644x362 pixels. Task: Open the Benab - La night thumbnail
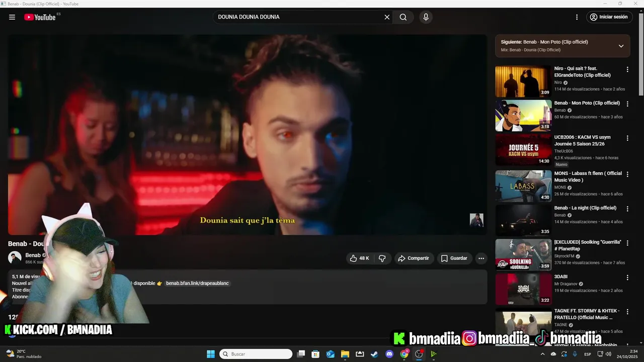pyautogui.click(x=523, y=220)
